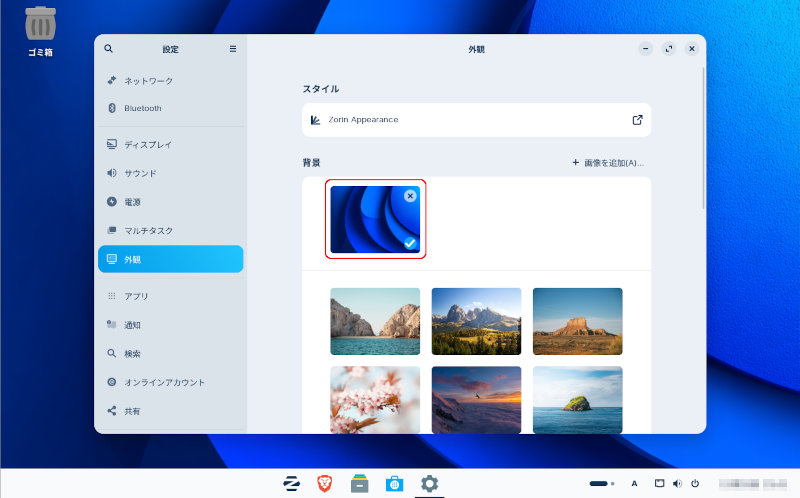Open the Files app in taskbar
Image resolution: width=800 pixels, height=498 pixels.
(x=360, y=484)
